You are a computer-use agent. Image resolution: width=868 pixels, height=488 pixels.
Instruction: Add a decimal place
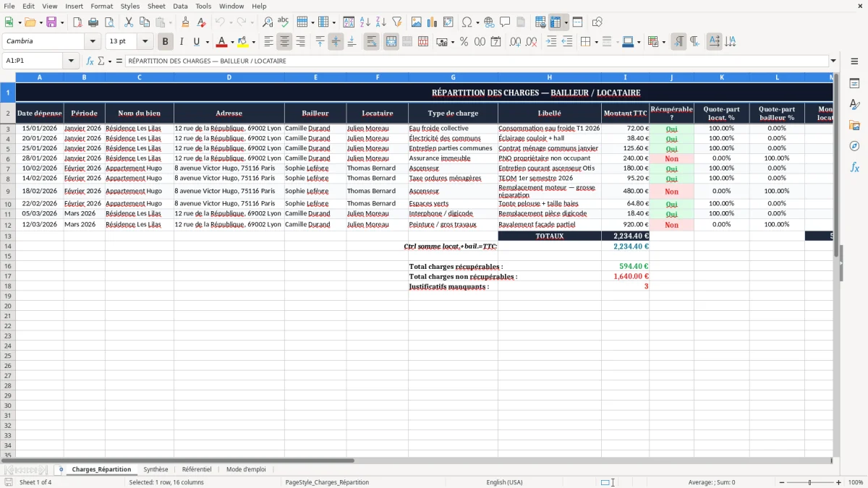(x=516, y=42)
